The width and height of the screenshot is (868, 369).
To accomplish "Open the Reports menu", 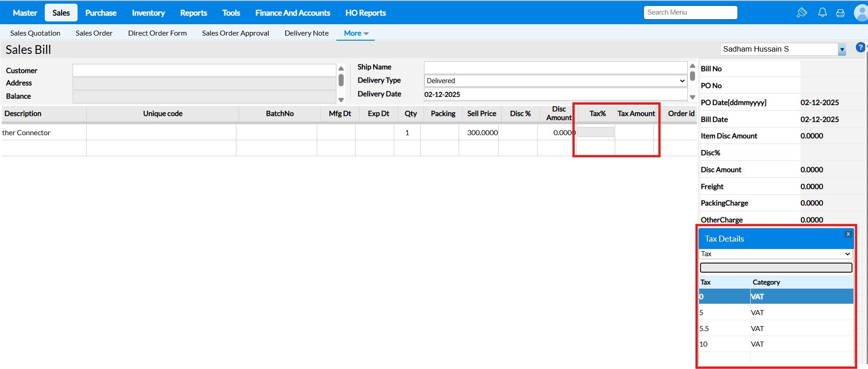I will point(193,13).
